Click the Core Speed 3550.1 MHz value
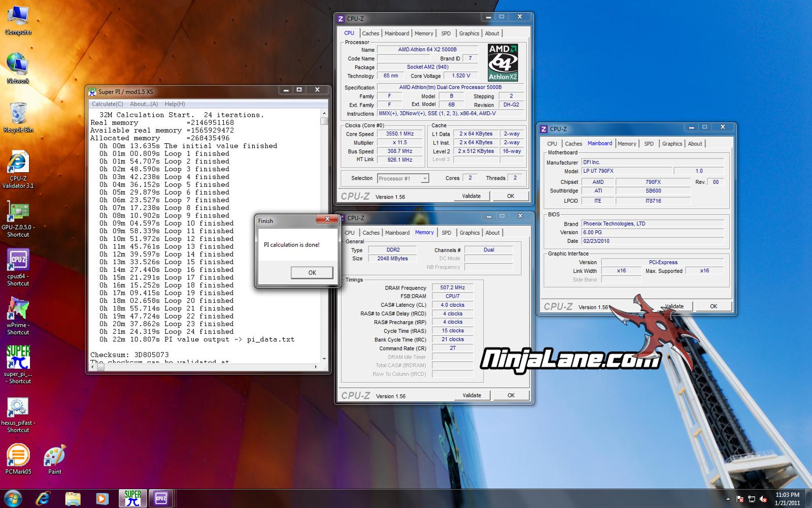 400,134
